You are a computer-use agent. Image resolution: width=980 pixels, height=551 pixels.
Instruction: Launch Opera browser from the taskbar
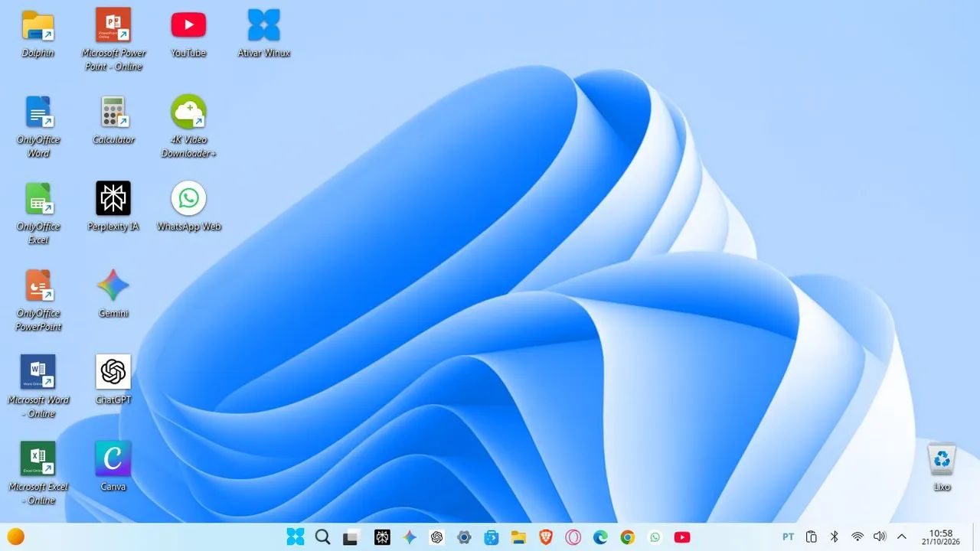coord(573,537)
